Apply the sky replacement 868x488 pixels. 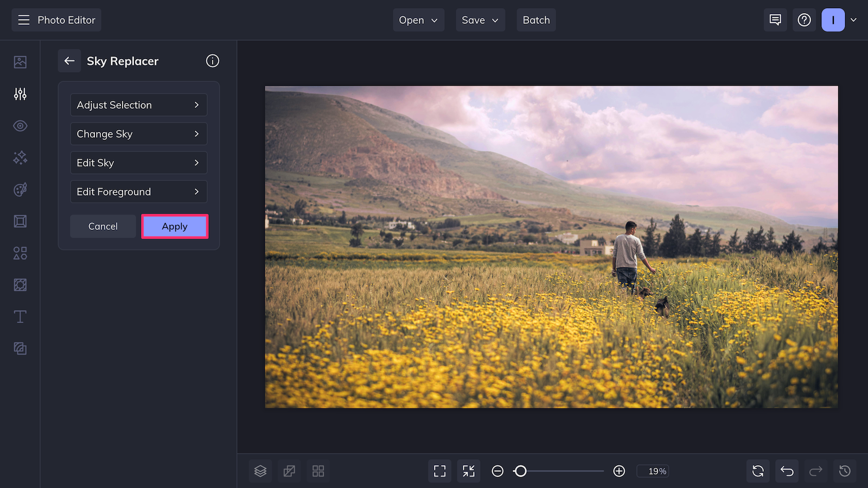(x=174, y=226)
